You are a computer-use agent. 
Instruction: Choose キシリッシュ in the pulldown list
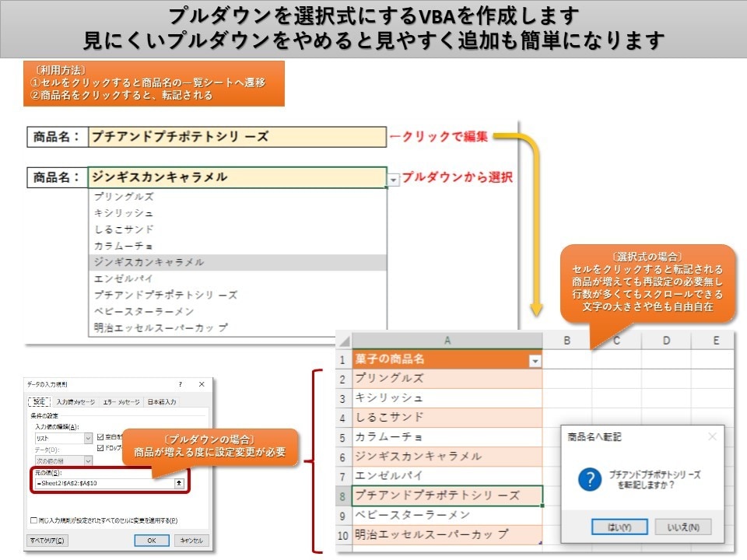237,213
